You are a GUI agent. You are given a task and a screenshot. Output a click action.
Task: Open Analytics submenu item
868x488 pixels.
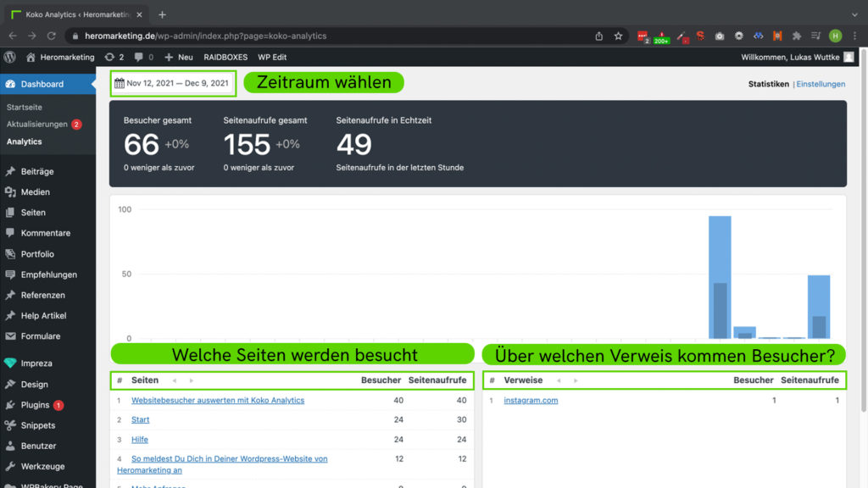click(x=25, y=141)
